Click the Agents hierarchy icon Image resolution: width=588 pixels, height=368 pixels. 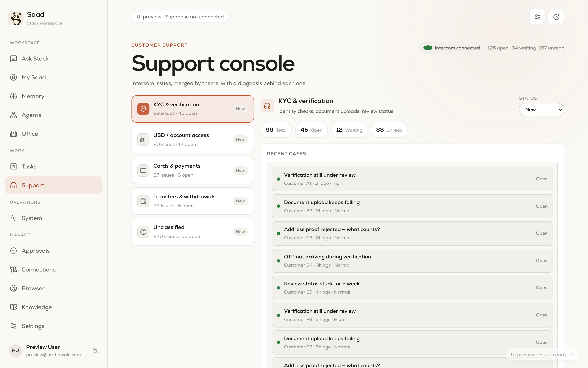13,115
